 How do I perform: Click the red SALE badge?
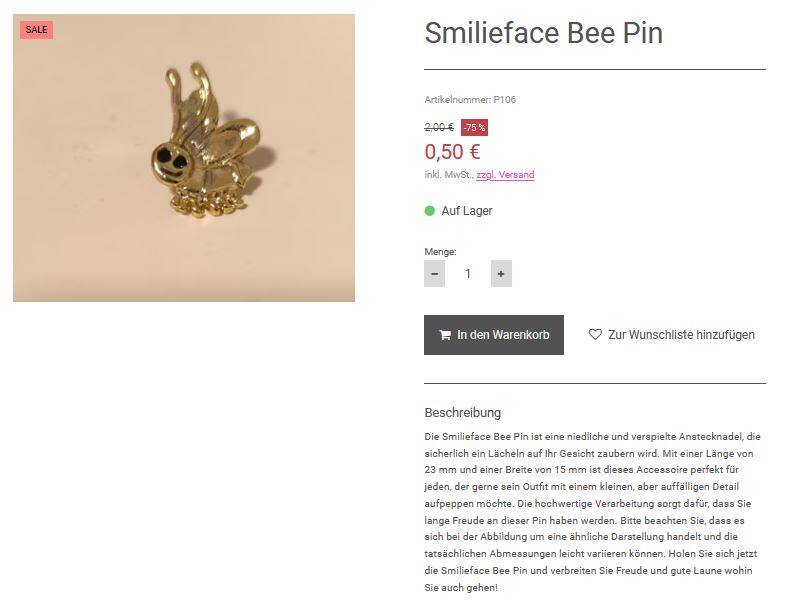tap(36, 30)
